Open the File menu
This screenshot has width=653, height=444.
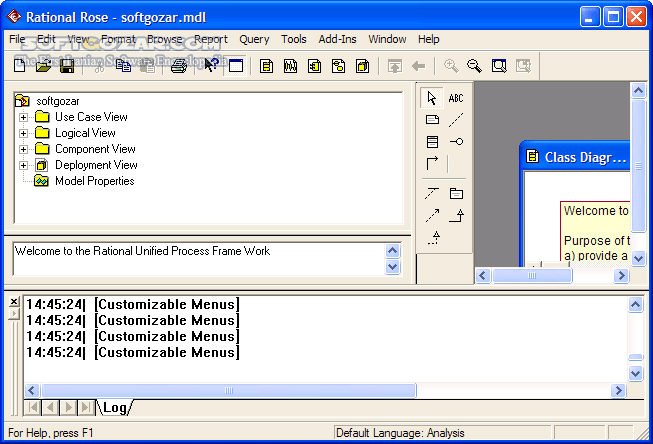(x=17, y=39)
